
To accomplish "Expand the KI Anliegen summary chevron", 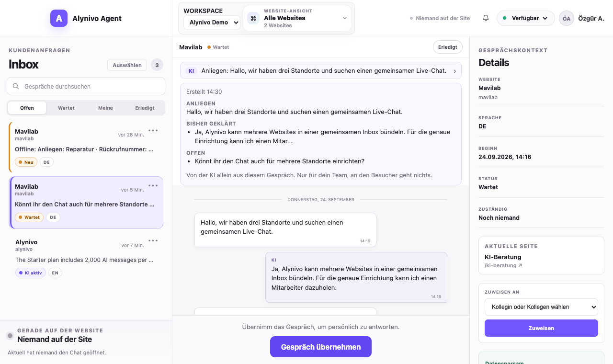I will tap(454, 71).
